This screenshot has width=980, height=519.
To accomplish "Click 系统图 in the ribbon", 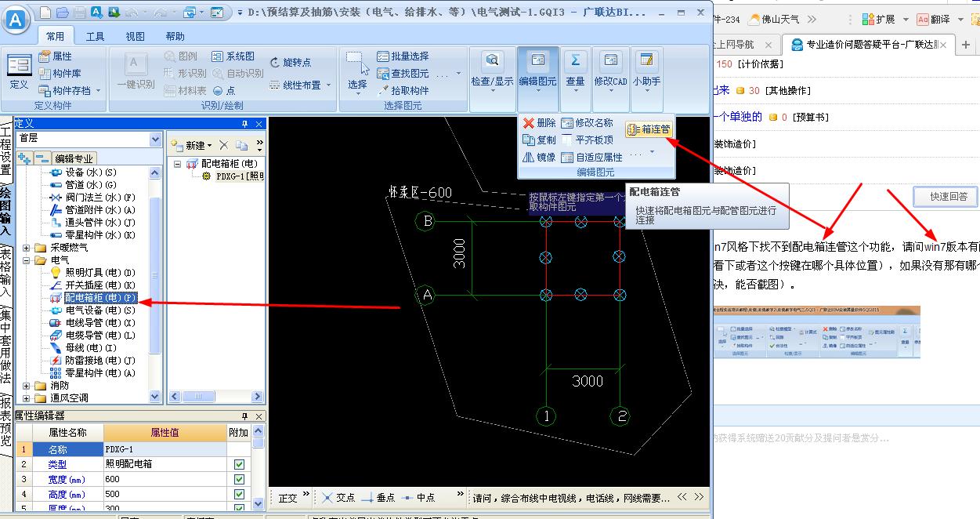I will point(233,56).
